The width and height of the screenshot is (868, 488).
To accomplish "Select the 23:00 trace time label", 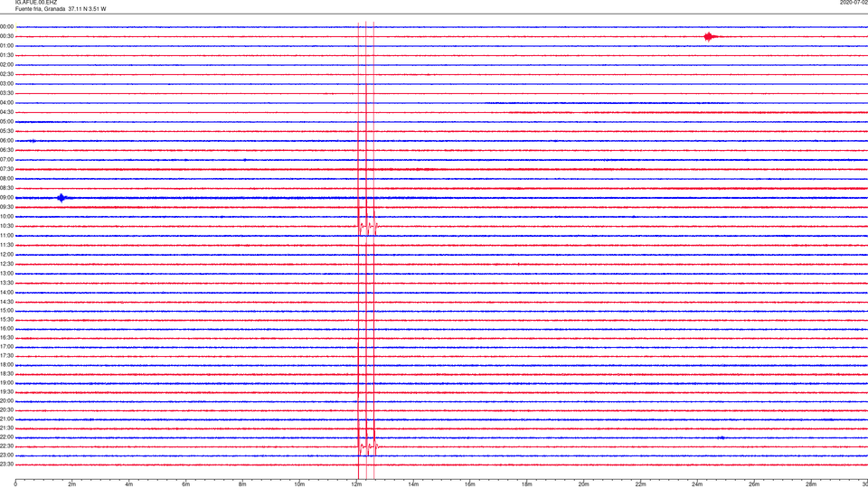I will 6,455.
